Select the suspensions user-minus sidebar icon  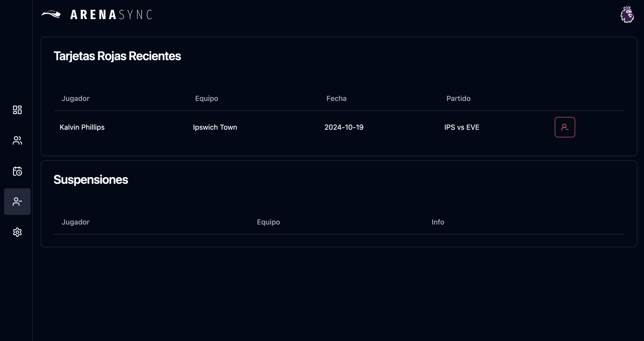[17, 202]
